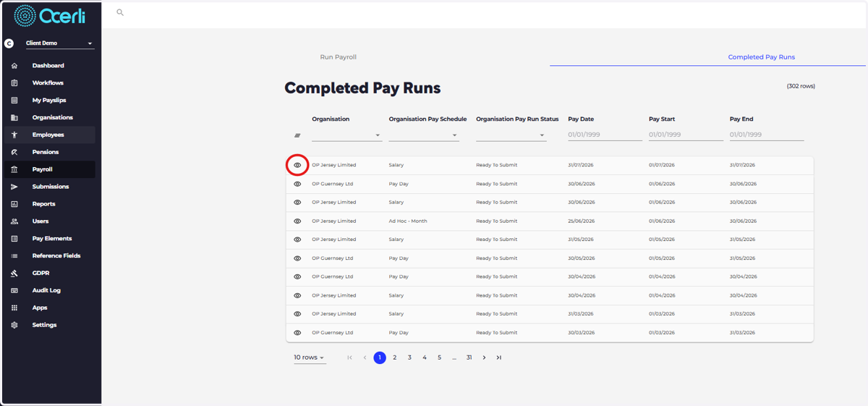The image size is (868, 406).
Task: Open the Organisation Pay Run Status filter dropdown
Action: (x=511, y=135)
